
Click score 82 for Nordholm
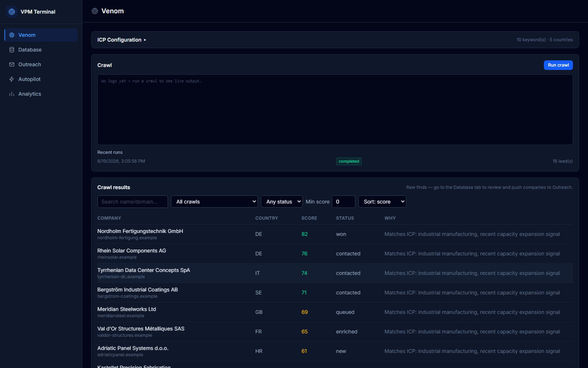point(305,234)
